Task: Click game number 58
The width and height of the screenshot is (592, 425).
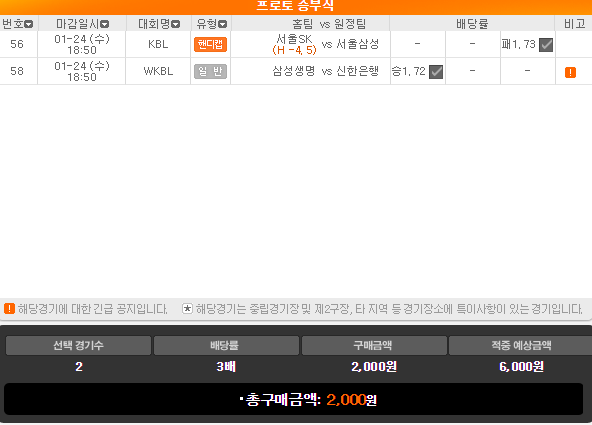Action: point(17,71)
